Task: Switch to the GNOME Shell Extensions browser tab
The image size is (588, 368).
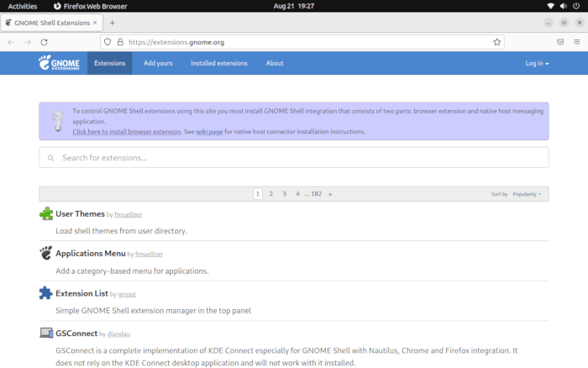Action: [52, 23]
